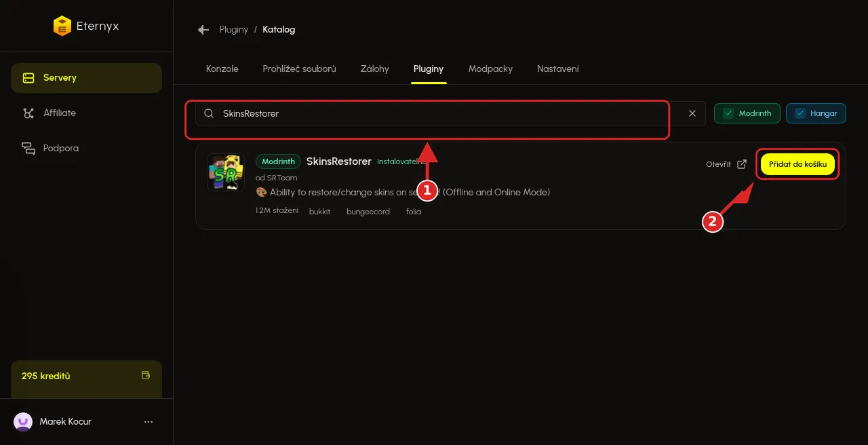868x445 pixels.
Task: Open the Nastavení tab
Action: (x=558, y=69)
